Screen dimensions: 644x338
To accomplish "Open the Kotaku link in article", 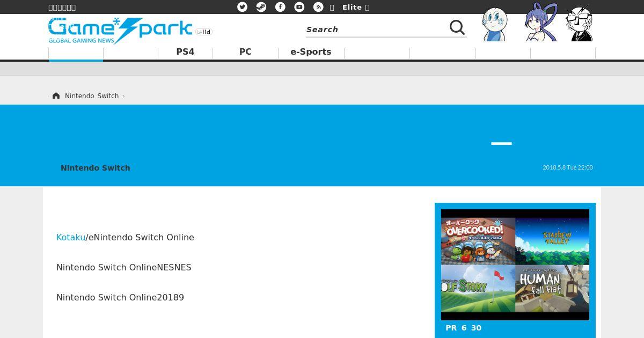I will pyautogui.click(x=71, y=237).
